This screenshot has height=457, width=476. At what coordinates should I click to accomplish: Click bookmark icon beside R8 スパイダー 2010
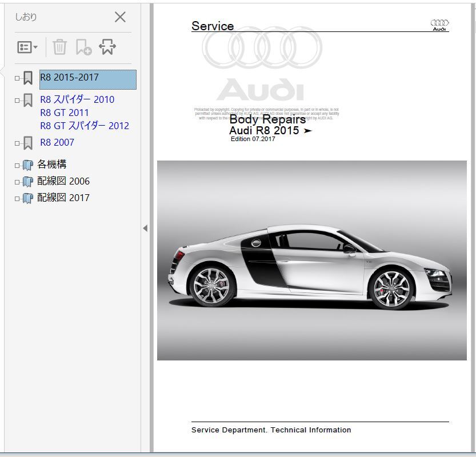(28, 100)
